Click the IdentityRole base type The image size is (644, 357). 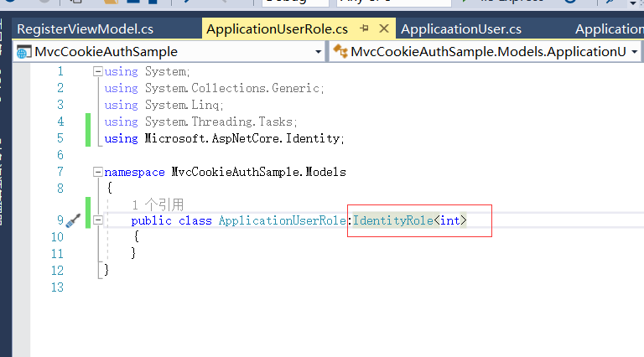point(393,220)
